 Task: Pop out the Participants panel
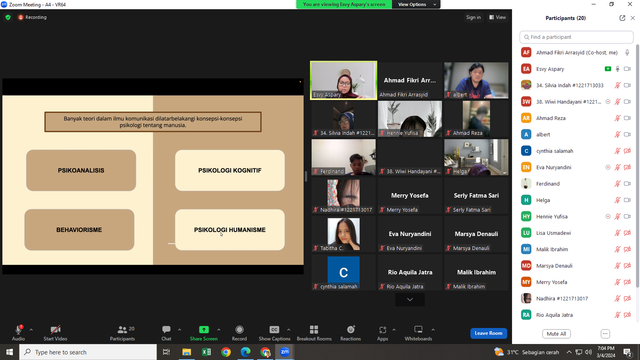point(622,18)
